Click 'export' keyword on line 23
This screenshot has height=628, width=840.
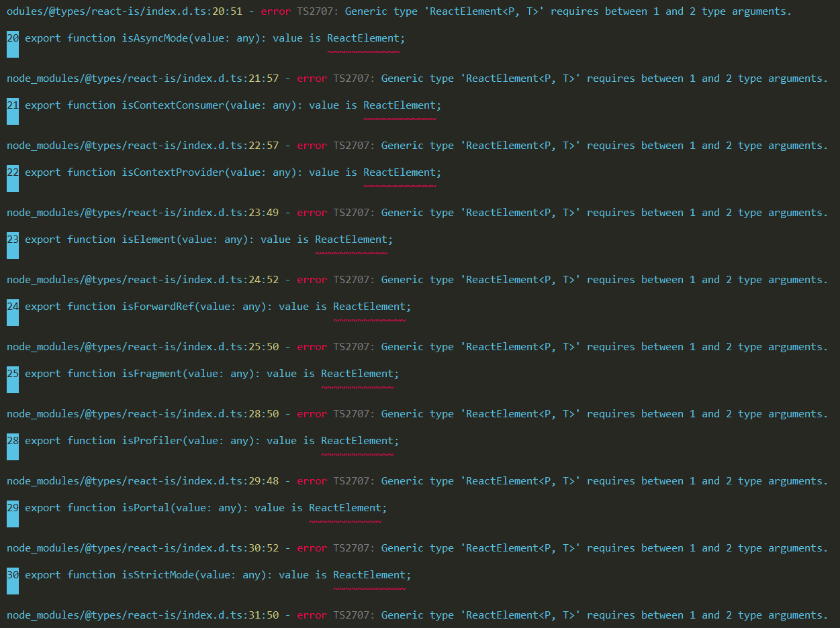(43, 240)
